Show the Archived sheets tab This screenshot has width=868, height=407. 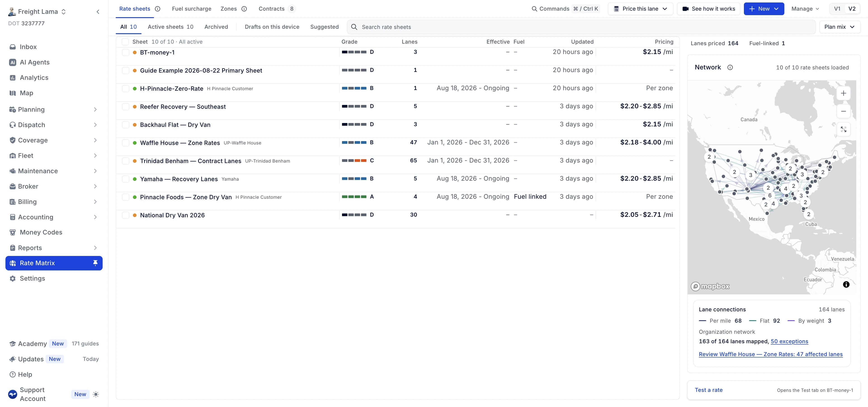tap(216, 27)
